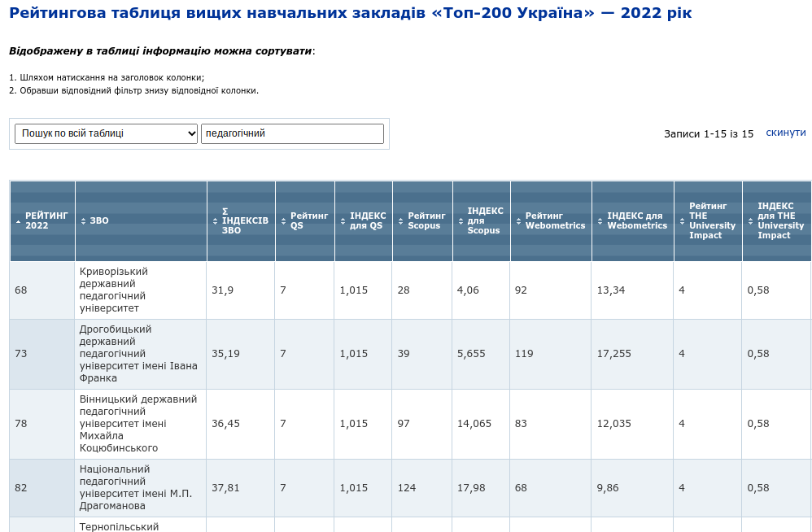The width and height of the screenshot is (812, 532).
Task: Sort by Рейтинг THE University Impact header
Action: coord(712,221)
